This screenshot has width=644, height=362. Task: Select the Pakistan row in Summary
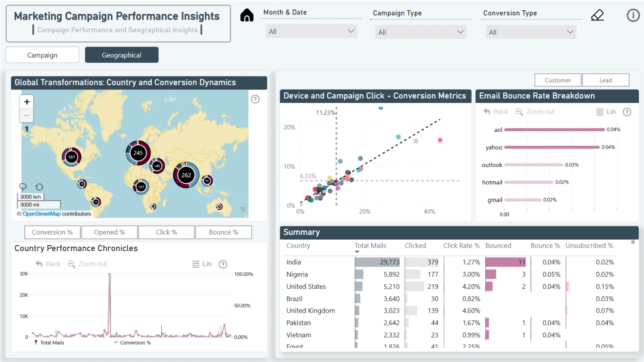pos(450,322)
